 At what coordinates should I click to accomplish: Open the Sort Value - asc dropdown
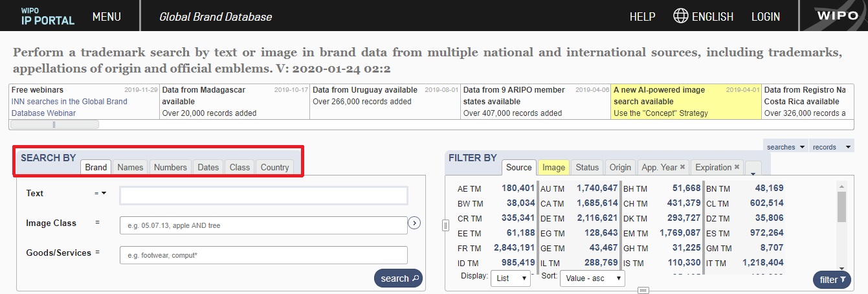click(592, 279)
